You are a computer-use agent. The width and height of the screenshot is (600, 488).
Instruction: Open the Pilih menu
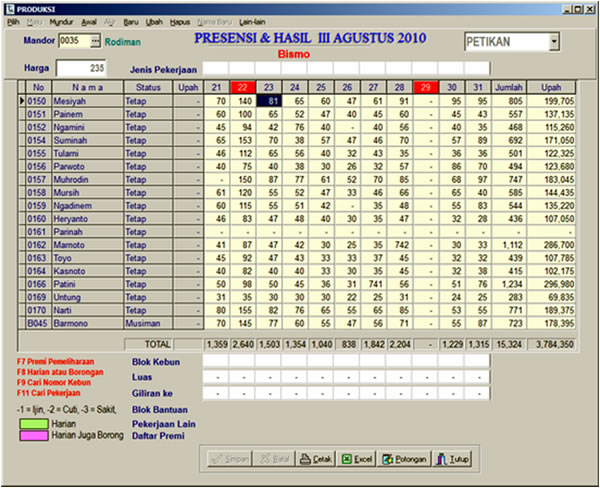13,21
